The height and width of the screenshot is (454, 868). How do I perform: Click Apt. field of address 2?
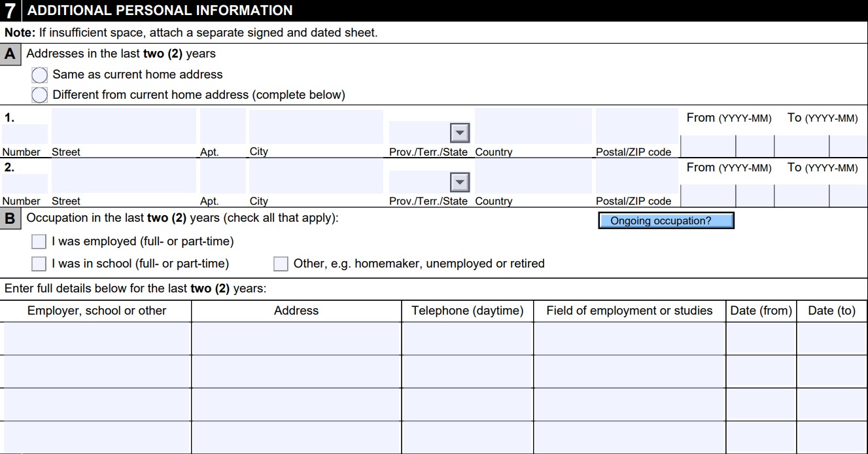point(223,176)
